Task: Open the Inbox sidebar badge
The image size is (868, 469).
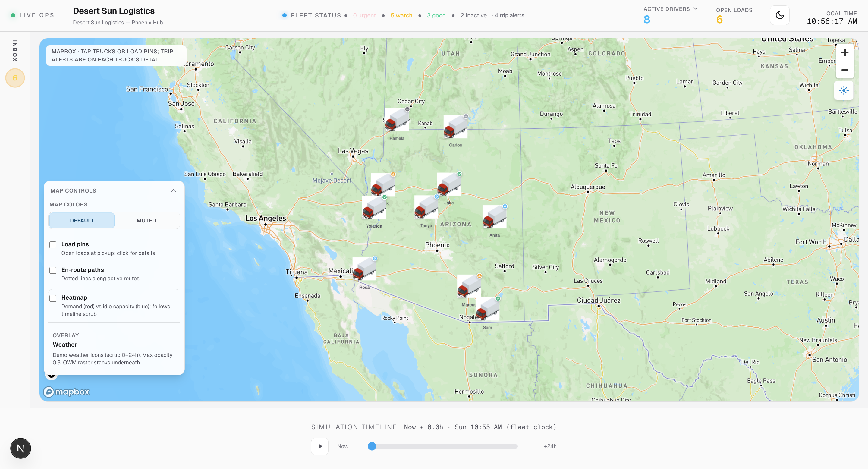Action: (x=15, y=78)
